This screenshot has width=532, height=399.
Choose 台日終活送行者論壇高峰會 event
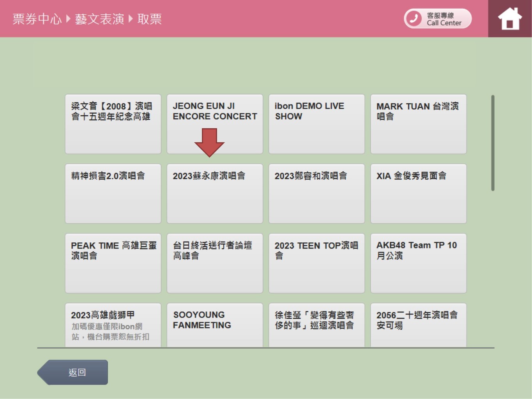pos(215,263)
